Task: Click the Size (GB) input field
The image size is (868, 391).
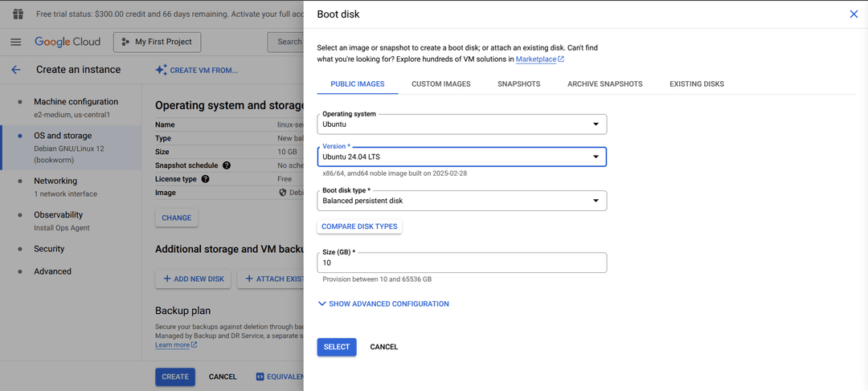Action: tap(461, 263)
